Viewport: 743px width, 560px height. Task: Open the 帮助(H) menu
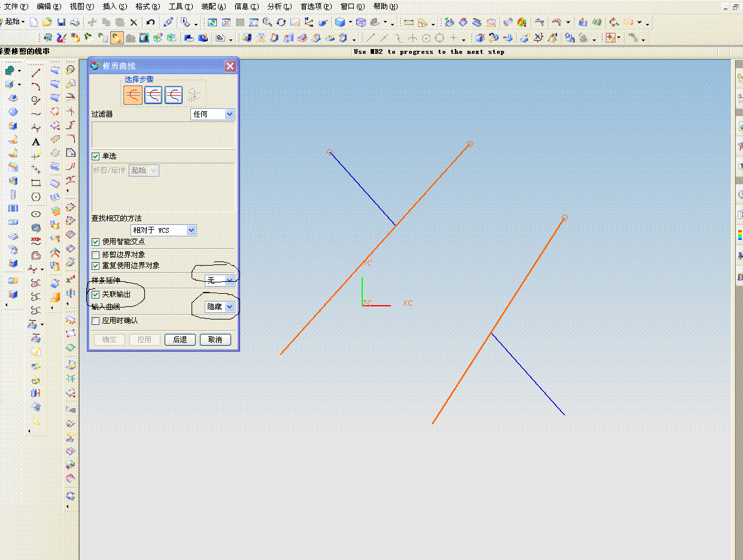[385, 7]
